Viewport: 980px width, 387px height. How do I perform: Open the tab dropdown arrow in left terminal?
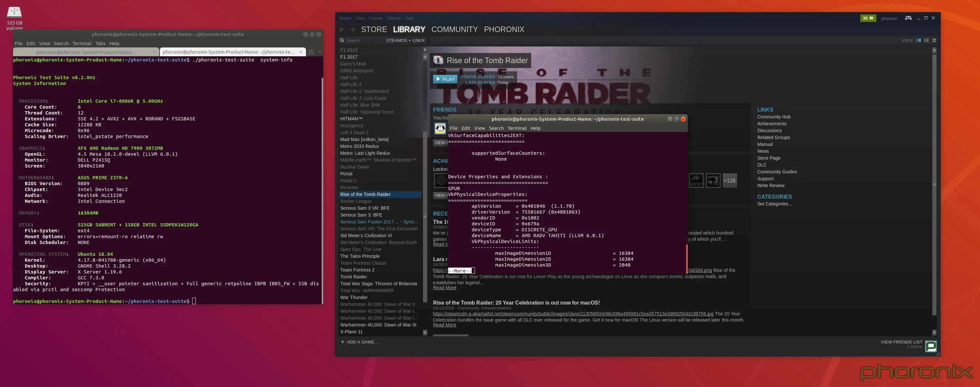pyautogui.click(x=320, y=52)
